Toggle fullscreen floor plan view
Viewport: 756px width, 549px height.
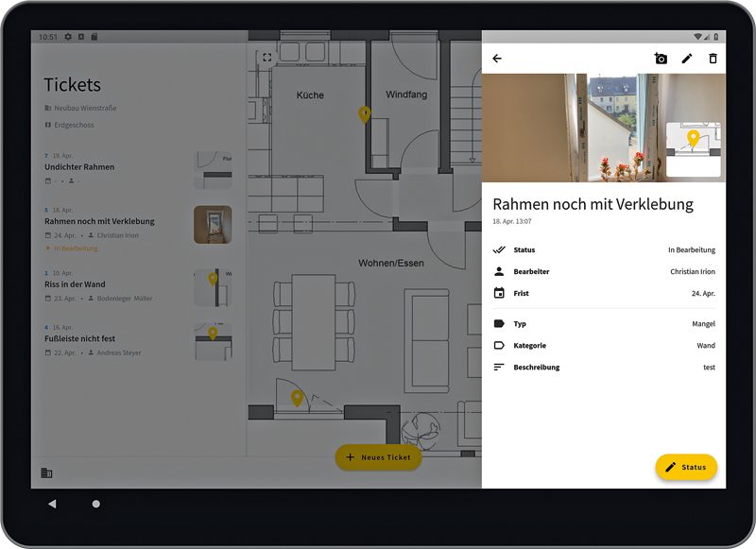point(267,58)
